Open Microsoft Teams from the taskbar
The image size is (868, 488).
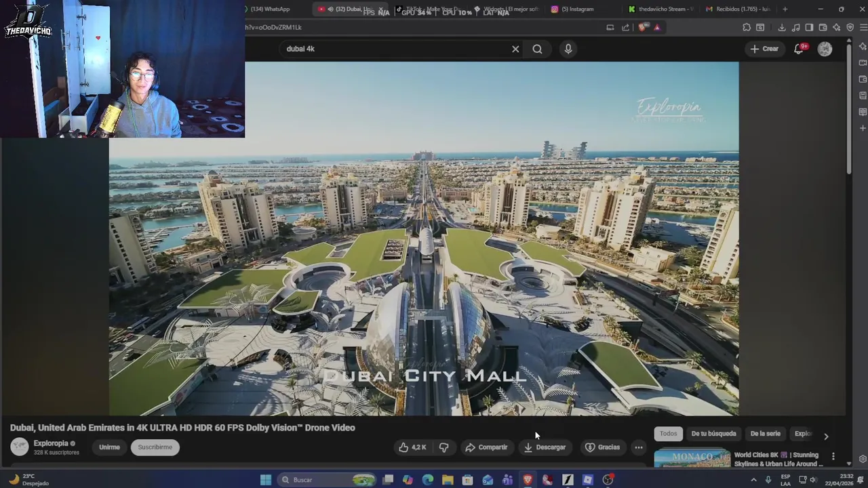(x=508, y=480)
